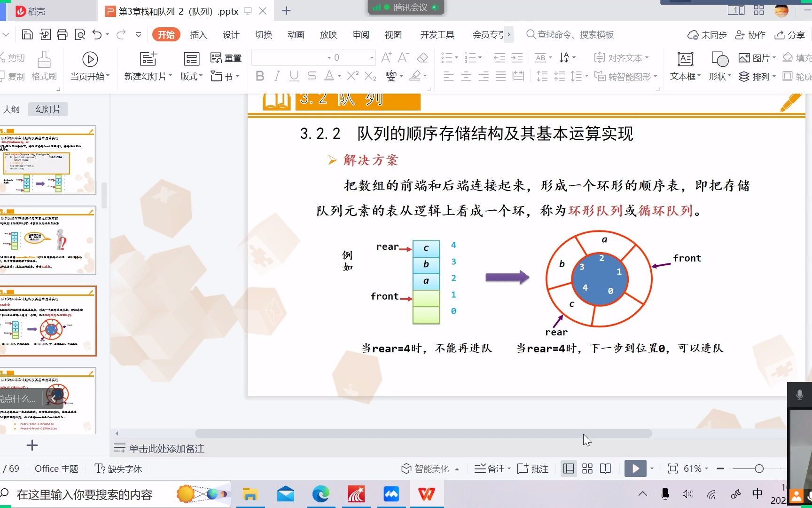Select the format painter (格式刷) tool
This screenshot has height=508, width=812.
pyautogui.click(x=44, y=66)
